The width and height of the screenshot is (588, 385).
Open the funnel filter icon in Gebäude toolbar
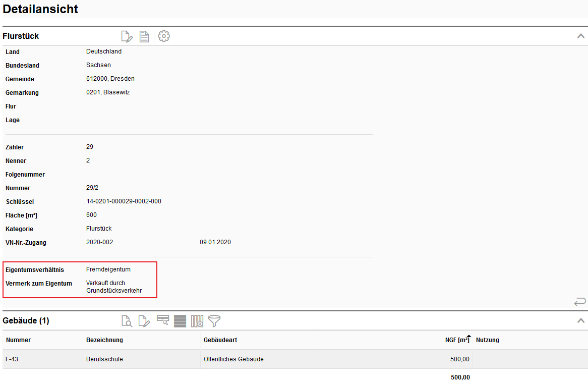coord(214,321)
